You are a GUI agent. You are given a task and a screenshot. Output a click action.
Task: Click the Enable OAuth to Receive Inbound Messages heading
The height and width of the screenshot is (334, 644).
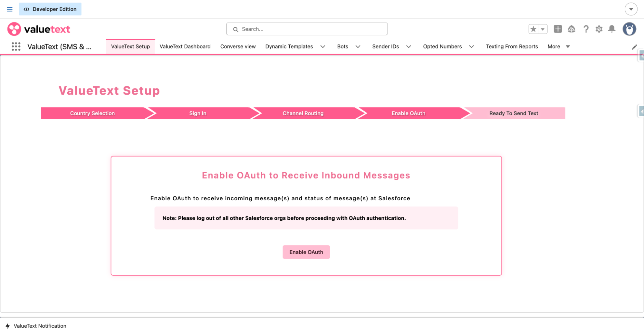pos(306,175)
